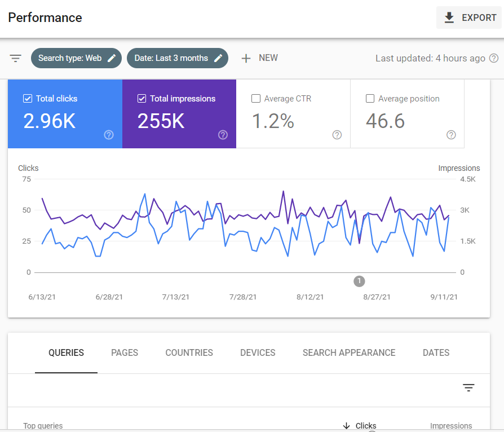This screenshot has width=504, height=432.
Task: Click the help icon on Total impressions card
Action: (x=223, y=135)
